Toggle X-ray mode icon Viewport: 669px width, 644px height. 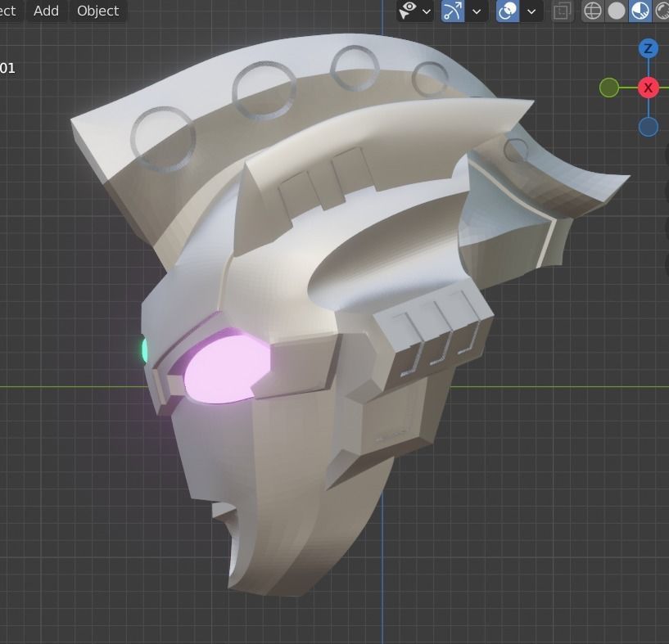pos(562,11)
